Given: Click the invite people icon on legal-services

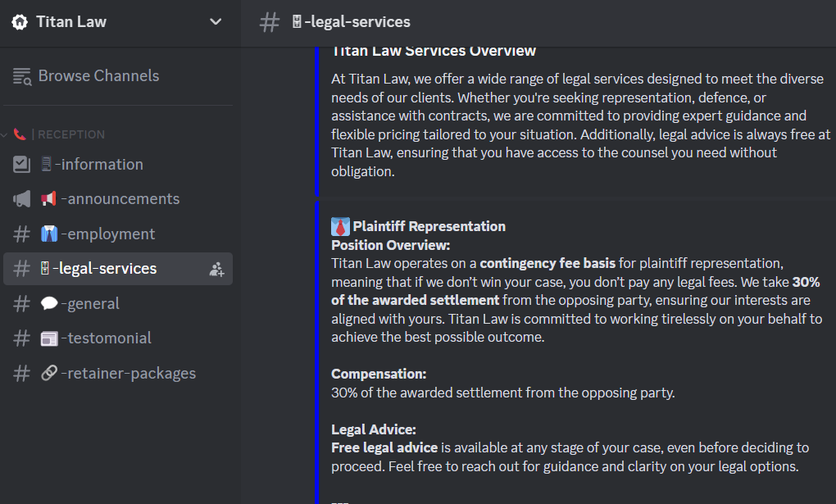Looking at the screenshot, I should 216,270.
